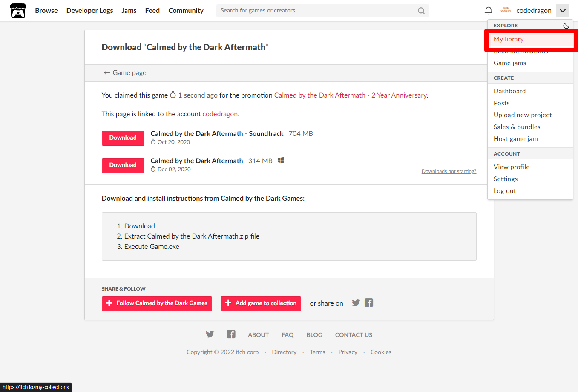The width and height of the screenshot is (578, 392).
Task: Open the notifications bell
Action: (489, 10)
